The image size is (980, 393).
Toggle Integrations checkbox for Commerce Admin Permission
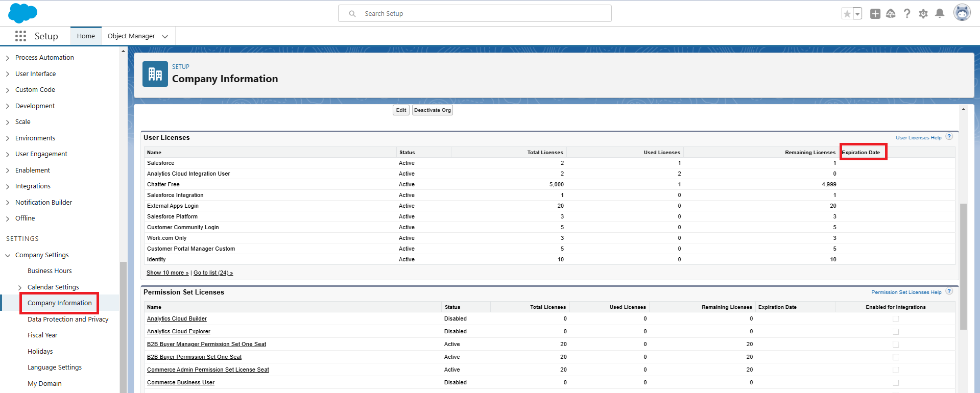(x=895, y=370)
